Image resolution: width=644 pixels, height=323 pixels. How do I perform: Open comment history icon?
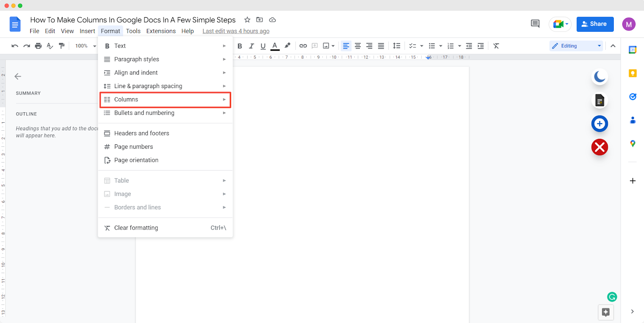(x=535, y=24)
